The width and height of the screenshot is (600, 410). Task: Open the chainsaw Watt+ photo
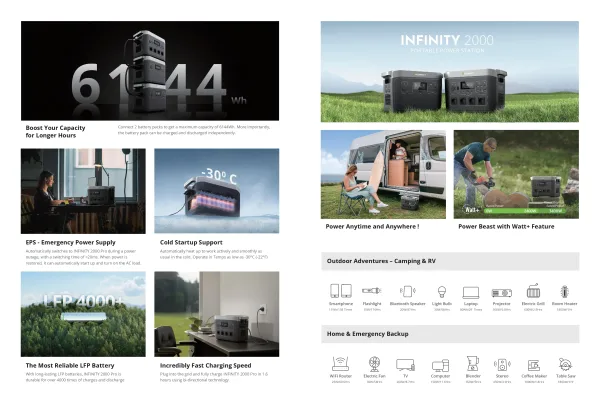click(516, 175)
